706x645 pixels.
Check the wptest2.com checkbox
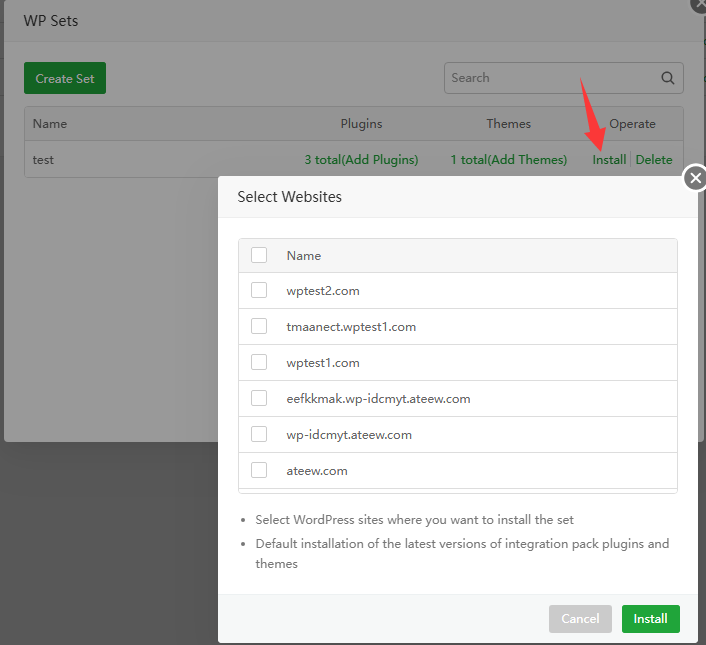point(259,290)
